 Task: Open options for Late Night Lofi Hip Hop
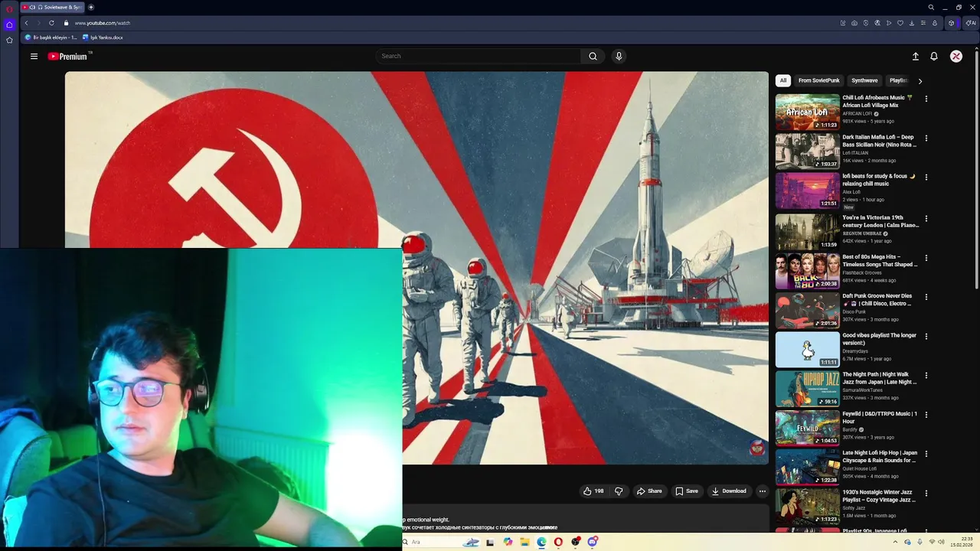pos(926,454)
